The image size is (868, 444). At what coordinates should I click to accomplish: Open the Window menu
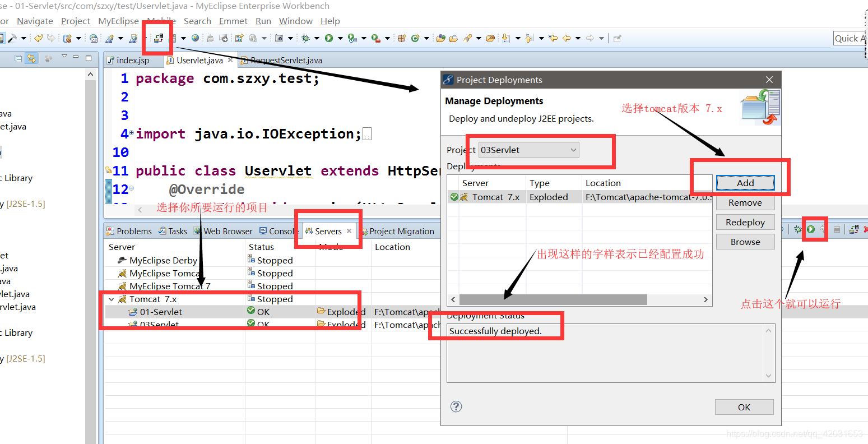(x=296, y=21)
